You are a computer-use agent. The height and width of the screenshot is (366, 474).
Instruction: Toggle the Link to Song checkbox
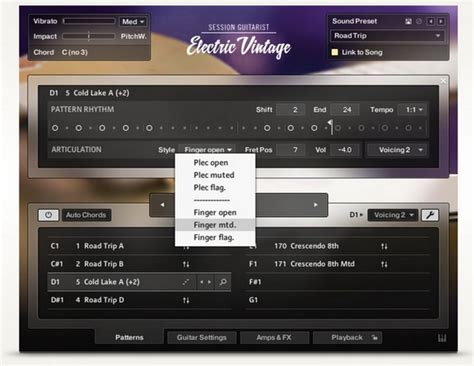(x=335, y=52)
